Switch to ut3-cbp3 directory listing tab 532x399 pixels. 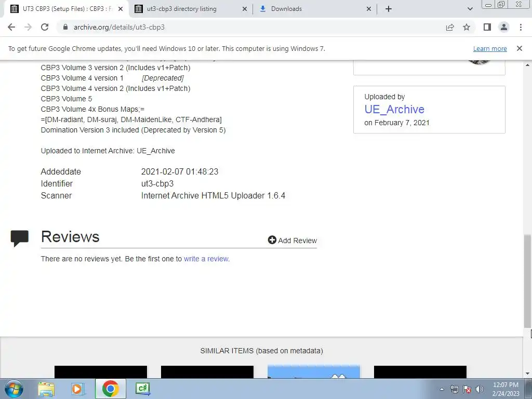coord(191,9)
